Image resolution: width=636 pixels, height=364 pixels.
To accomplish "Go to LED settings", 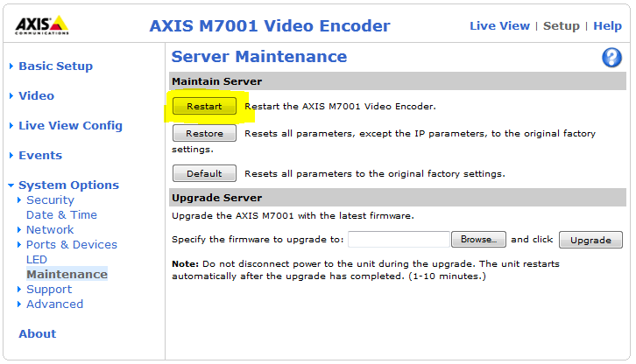I will click(37, 259).
